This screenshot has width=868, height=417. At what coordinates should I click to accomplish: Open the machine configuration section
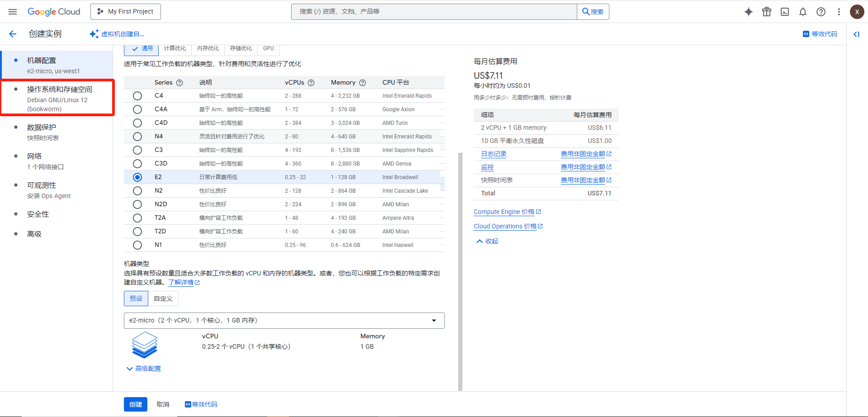coord(57,65)
